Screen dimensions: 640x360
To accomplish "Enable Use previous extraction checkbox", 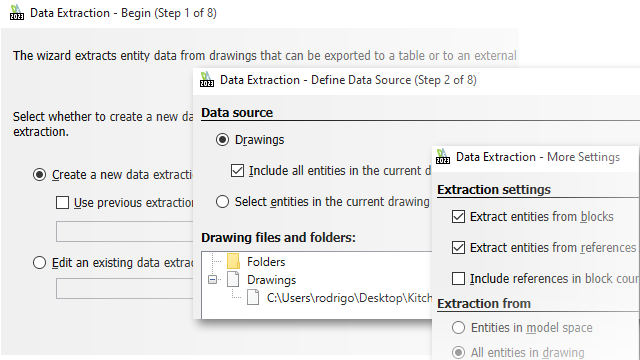I will 62,202.
